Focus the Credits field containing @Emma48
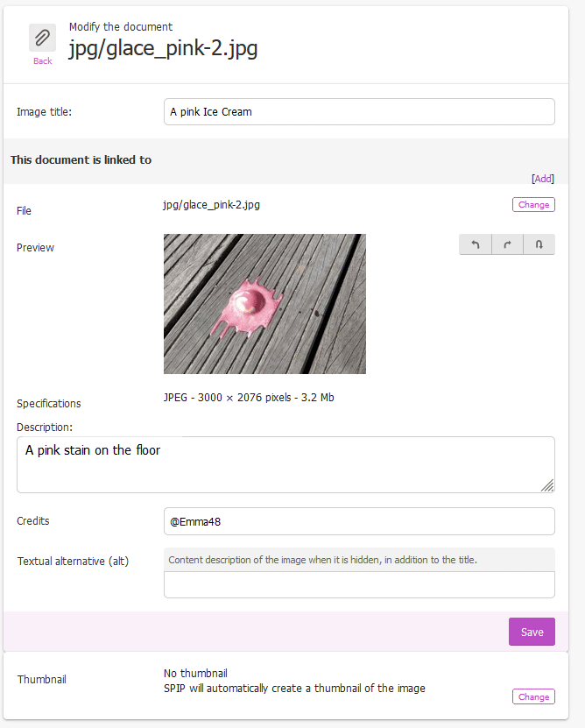 (x=359, y=521)
